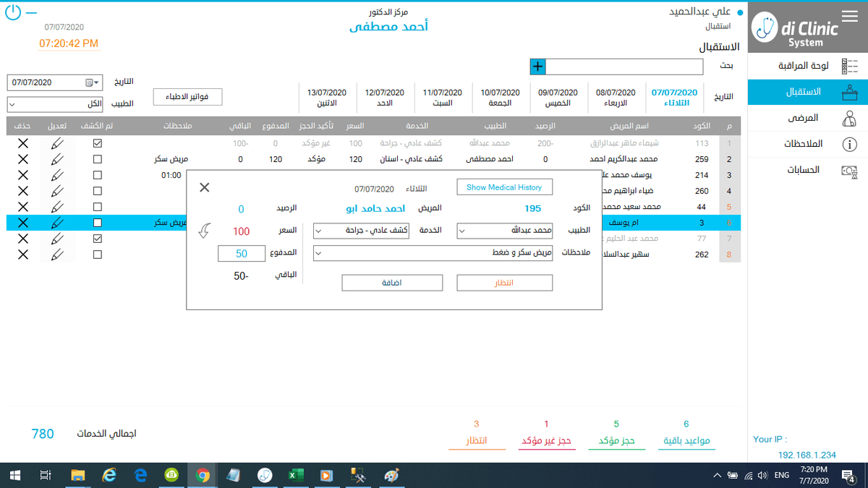
Task: Delete the row with code 260
Action: pos(23,191)
